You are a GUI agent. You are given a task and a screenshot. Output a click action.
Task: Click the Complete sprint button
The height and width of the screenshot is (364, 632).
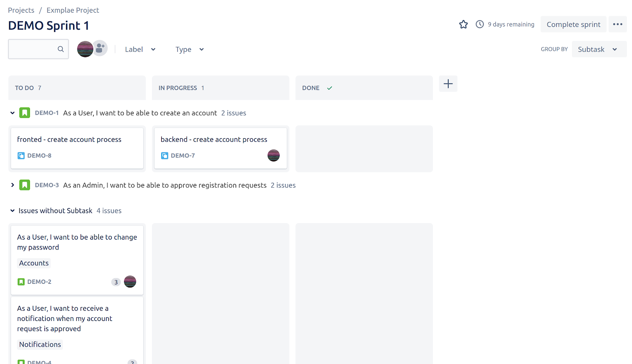573,24
